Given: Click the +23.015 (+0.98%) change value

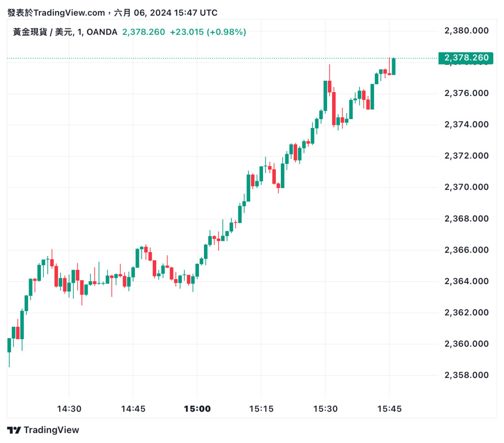Looking at the screenshot, I should (208, 32).
